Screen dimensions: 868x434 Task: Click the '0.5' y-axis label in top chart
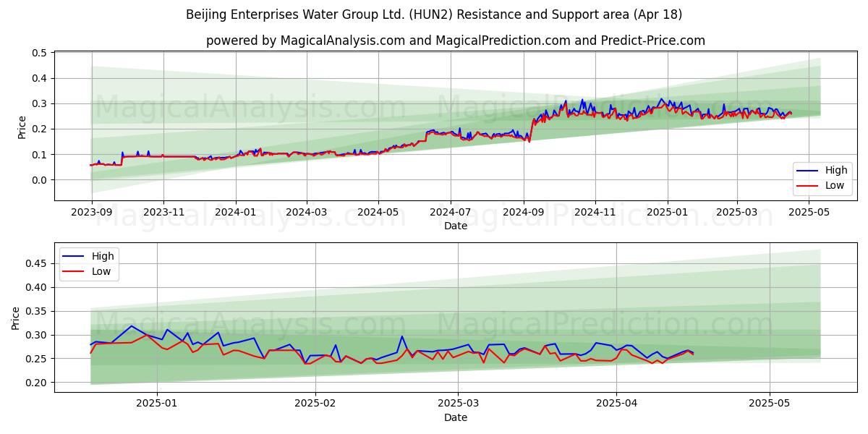39,53
